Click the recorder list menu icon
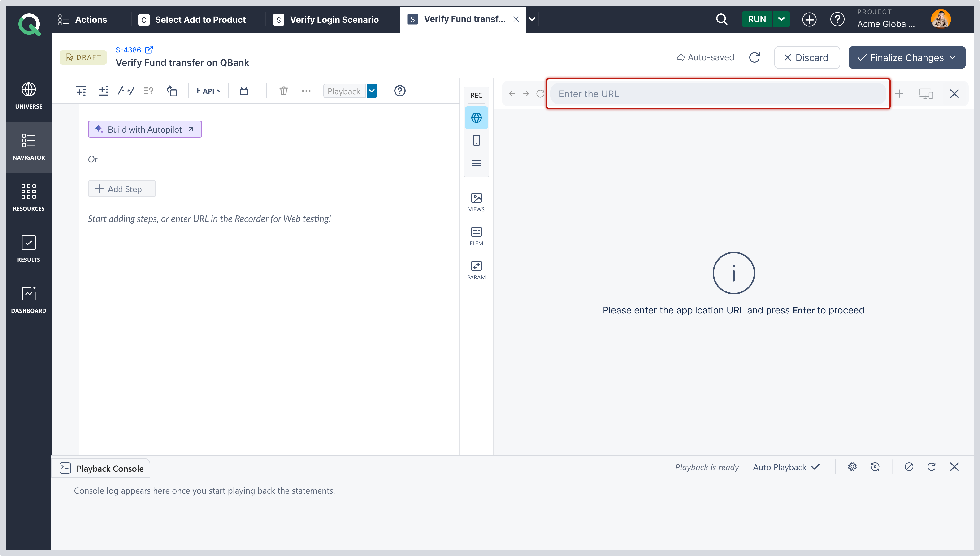 [x=476, y=163]
